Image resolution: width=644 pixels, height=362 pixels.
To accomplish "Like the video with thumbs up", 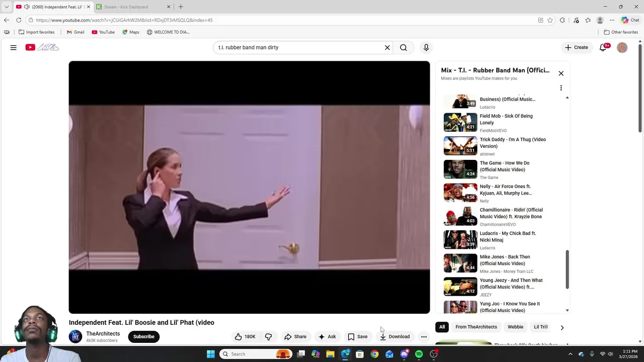I will point(245,336).
